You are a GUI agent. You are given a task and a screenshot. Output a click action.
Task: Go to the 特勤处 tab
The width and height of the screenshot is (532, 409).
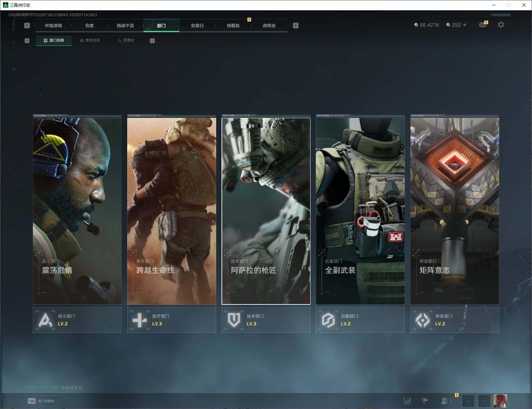(x=233, y=26)
